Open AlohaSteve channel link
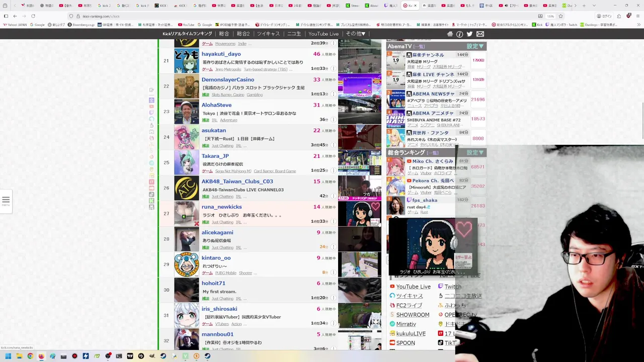The width and height of the screenshot is (644, 362). (216, 105)
